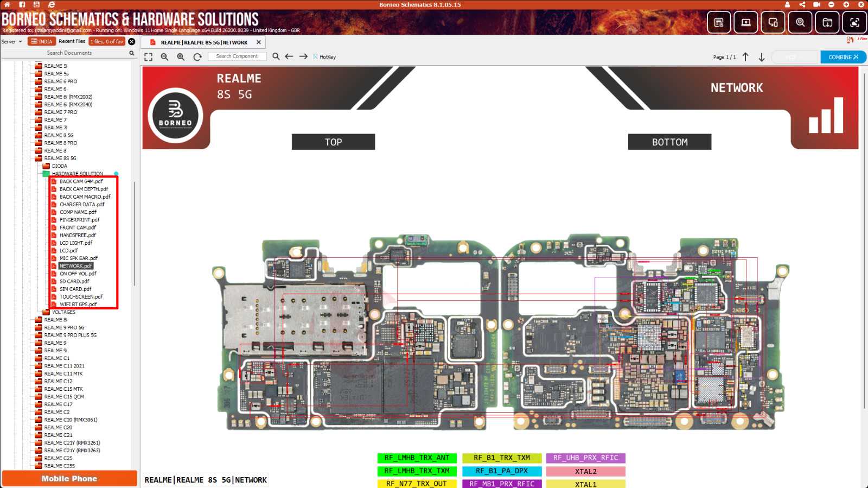Click the share icon in title bar
The image size is (868, 488).
(x=802, y=4)
